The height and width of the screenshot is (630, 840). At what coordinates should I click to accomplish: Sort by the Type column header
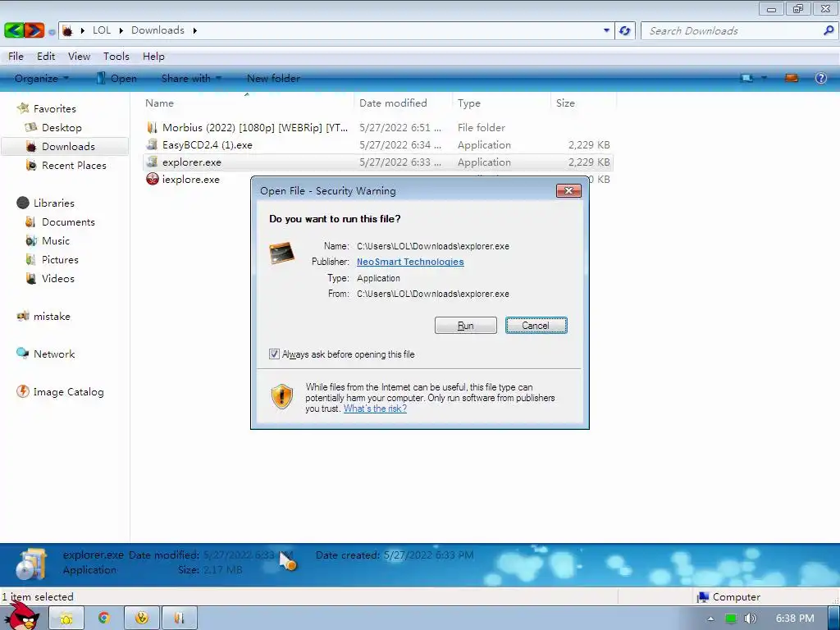[501, 103]
